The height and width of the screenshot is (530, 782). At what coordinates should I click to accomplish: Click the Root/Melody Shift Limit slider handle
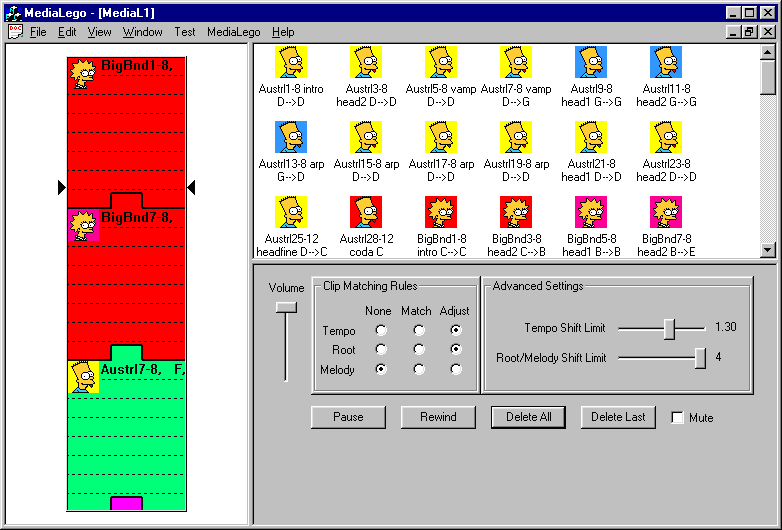click(x=700, y=358)
